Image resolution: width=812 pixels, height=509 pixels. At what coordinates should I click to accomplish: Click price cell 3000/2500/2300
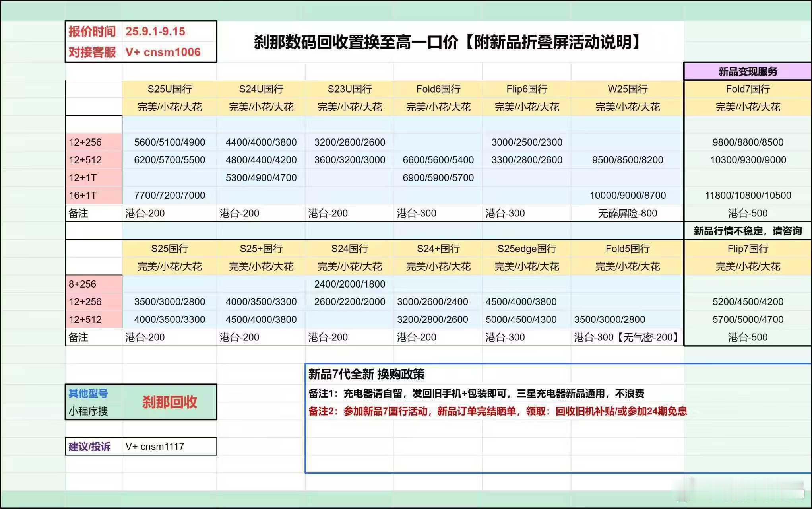click(x=527, y=142)
